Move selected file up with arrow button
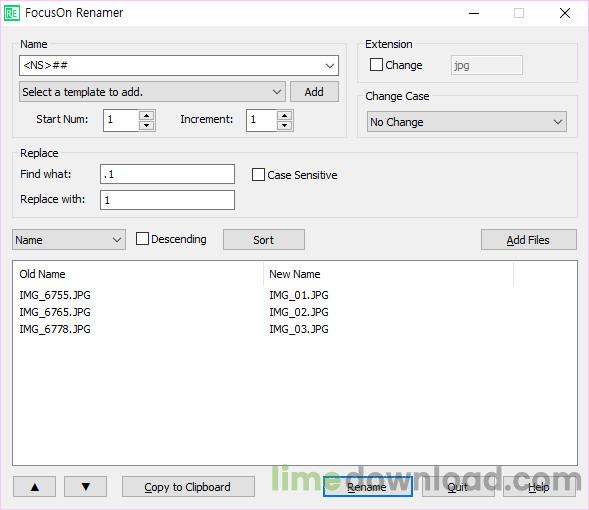 pos(35,487)
